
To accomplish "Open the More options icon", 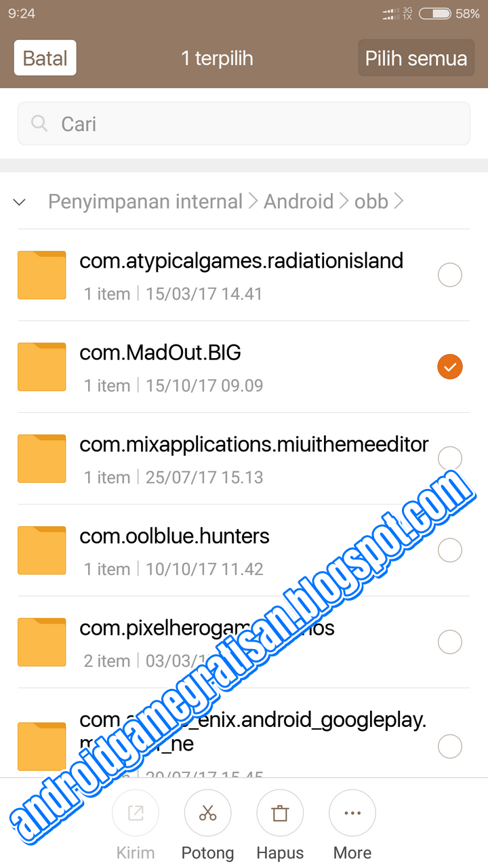I will tap(352, 813).
